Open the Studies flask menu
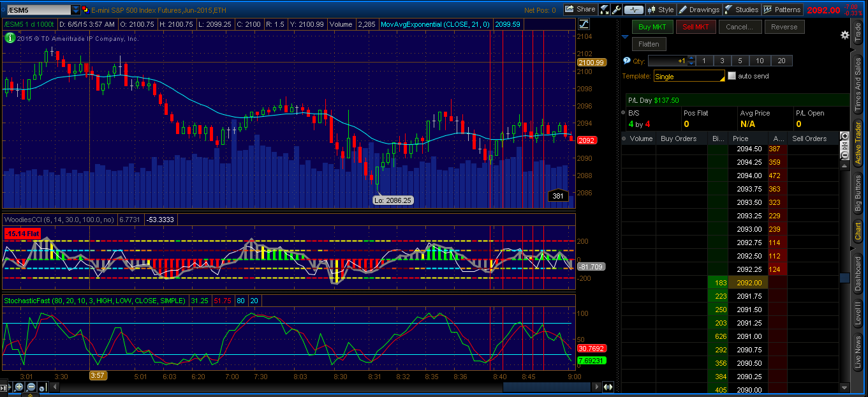This screenshot has width=868, height=397. point(742,10)
